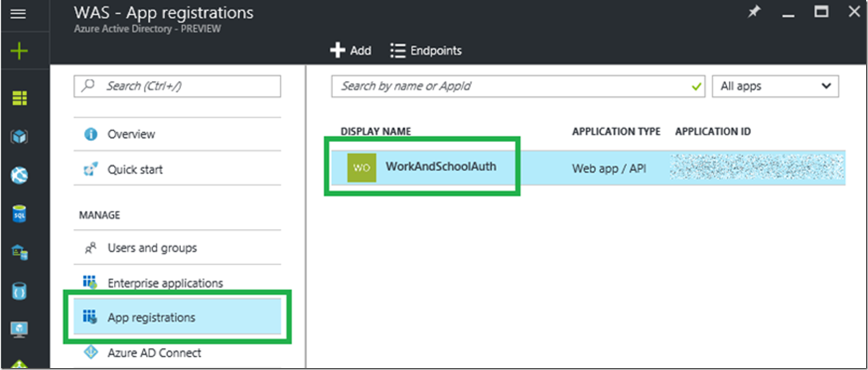The height and width of the screenshot is (370, 868).
Task: Select App registrations menu item
Action: coord(177,317)
